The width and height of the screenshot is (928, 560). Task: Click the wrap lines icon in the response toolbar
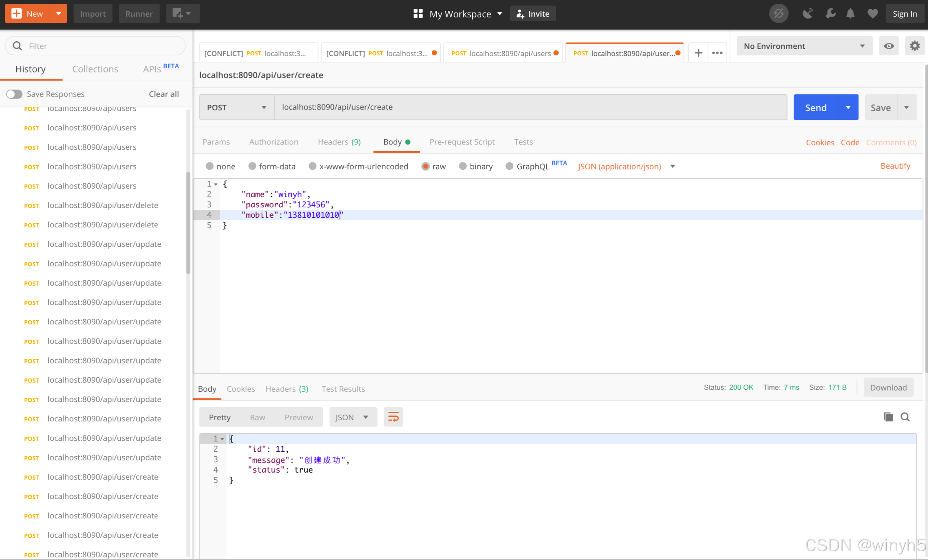(x=393, y=417)
